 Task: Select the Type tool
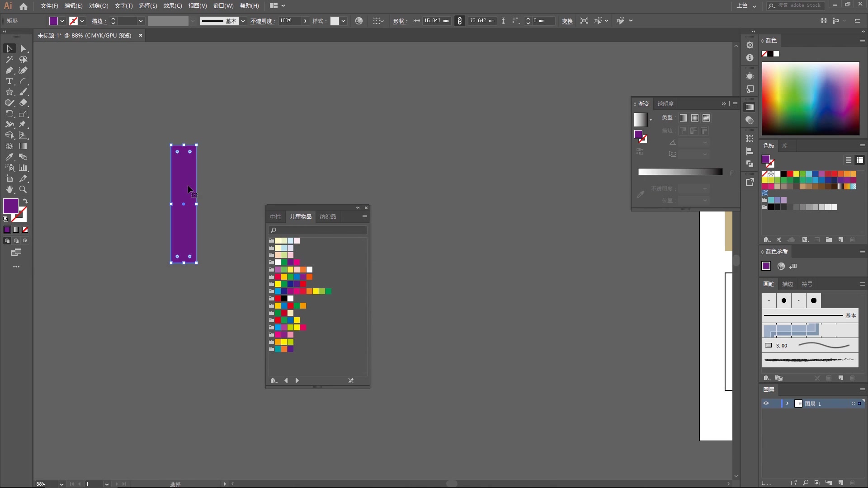point(9,81)
